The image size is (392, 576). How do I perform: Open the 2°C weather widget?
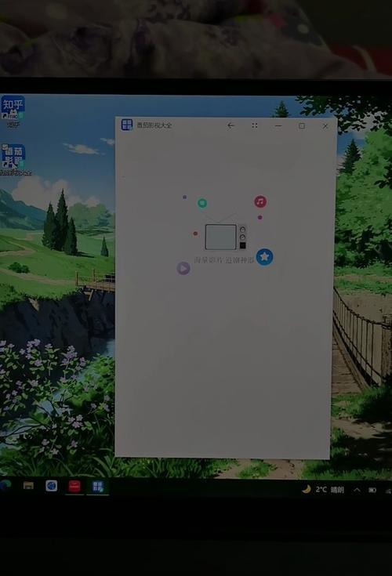323,489
